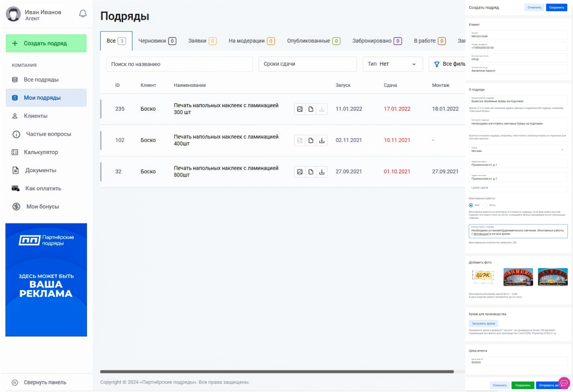Screen dimensions: 573x392
Task: Open the Город Москва dropdown
Action: (518, 150)
